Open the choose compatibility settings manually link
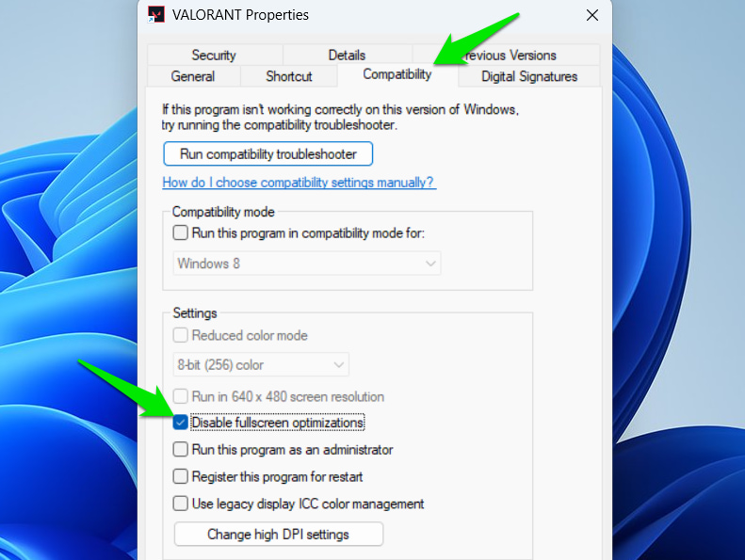Viewport: 745px width, 560px height. pos(299,183)
